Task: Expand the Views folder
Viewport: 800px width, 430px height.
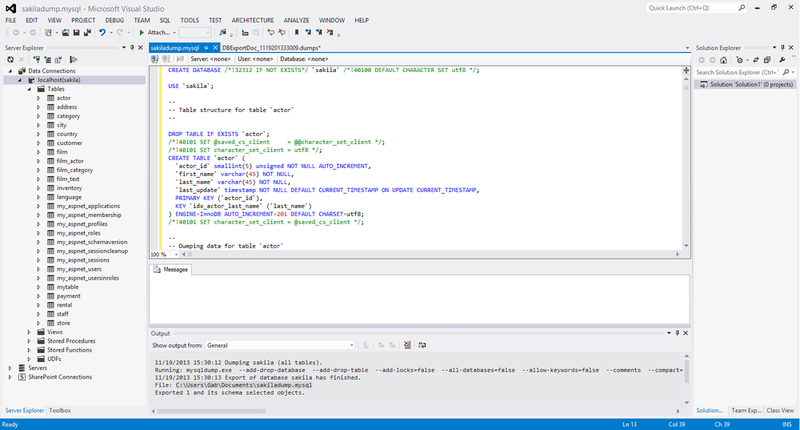Action: (x=29, y=332)
